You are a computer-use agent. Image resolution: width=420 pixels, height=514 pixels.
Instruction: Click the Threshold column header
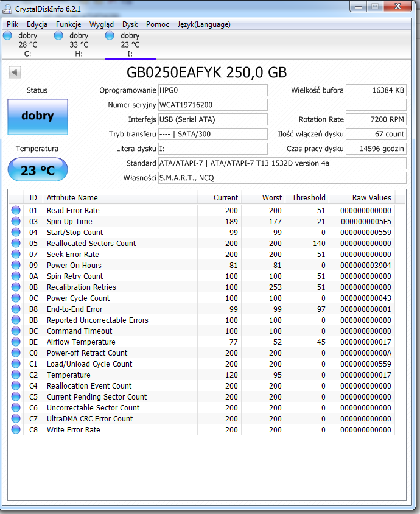pyautogui.click(x=307, y=198)
